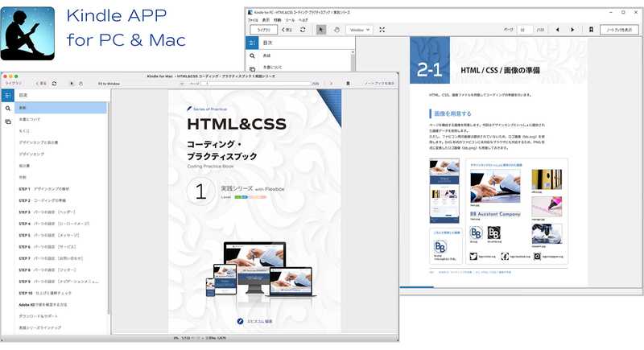Viewport: 644px width, 350px height.
Task: Add a bookmark in Kindle for Mac toolbar
Action: click(x=348, y=84)
